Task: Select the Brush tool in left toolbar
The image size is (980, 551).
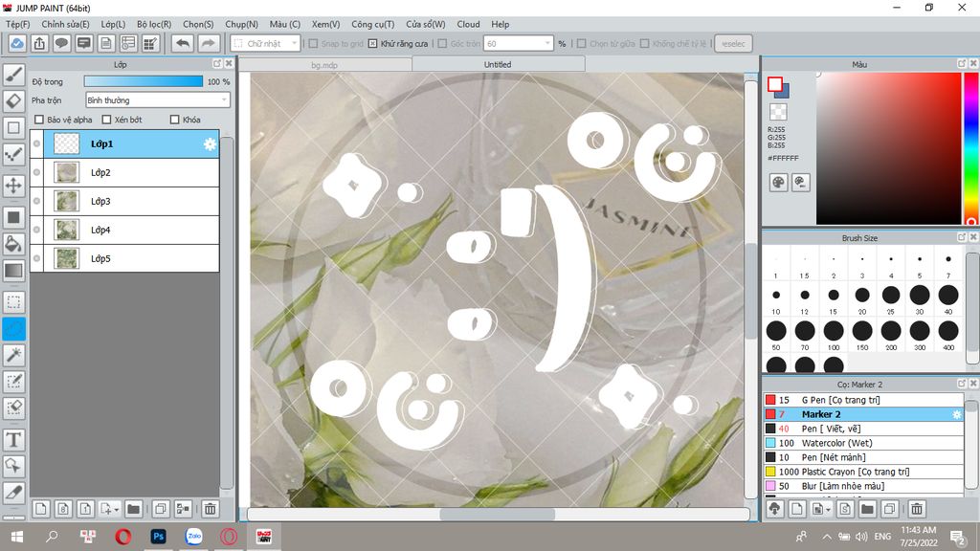Action: coord(13,75)
